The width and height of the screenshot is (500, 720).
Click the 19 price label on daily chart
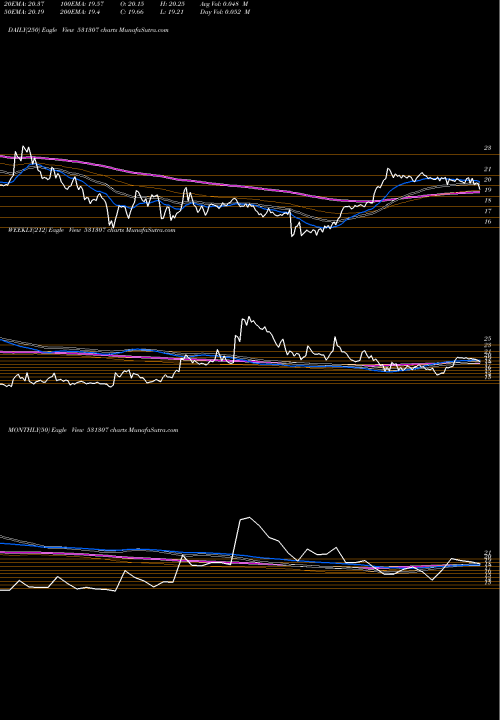487,190
